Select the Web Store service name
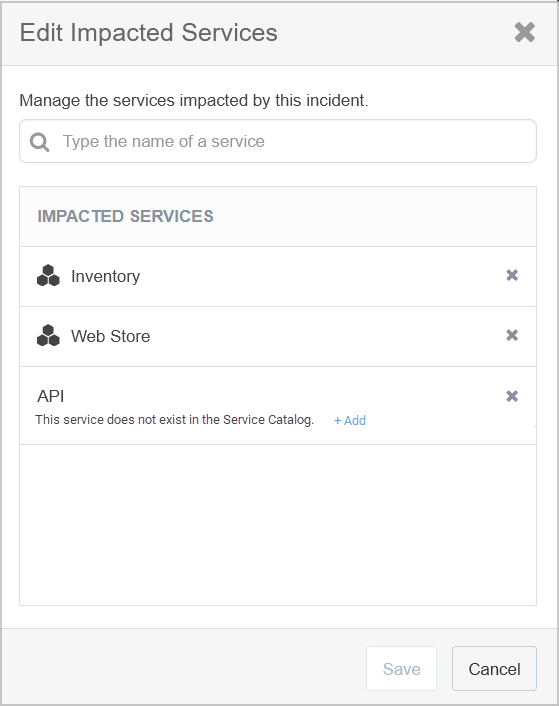The width and height of the screenshot is (559, 706). point(111,336)
